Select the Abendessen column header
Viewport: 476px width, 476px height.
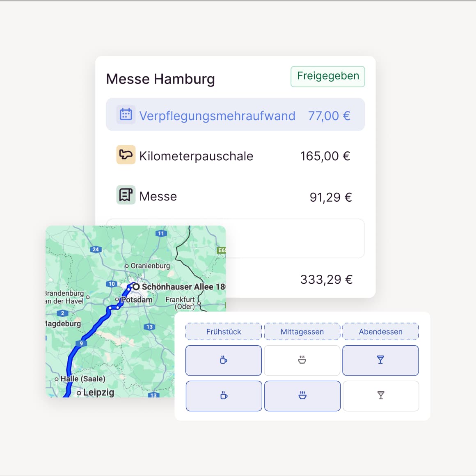click(380, 332)
